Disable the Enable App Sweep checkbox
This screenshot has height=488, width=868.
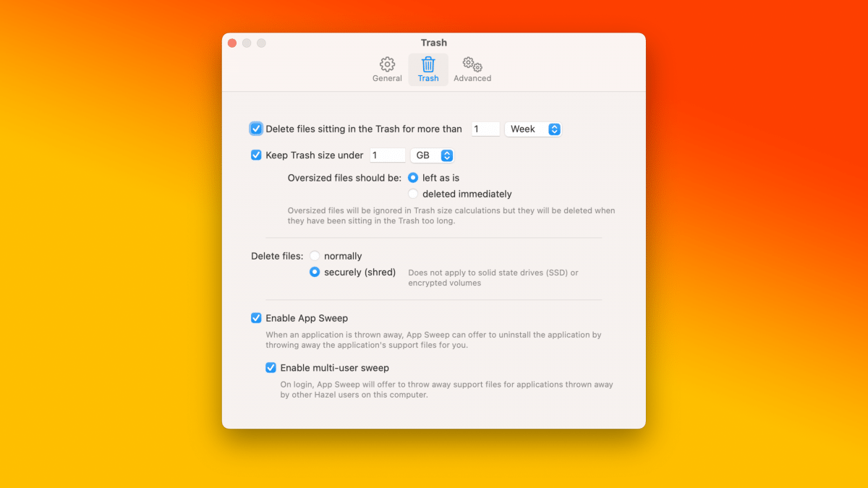coord(256,318)
